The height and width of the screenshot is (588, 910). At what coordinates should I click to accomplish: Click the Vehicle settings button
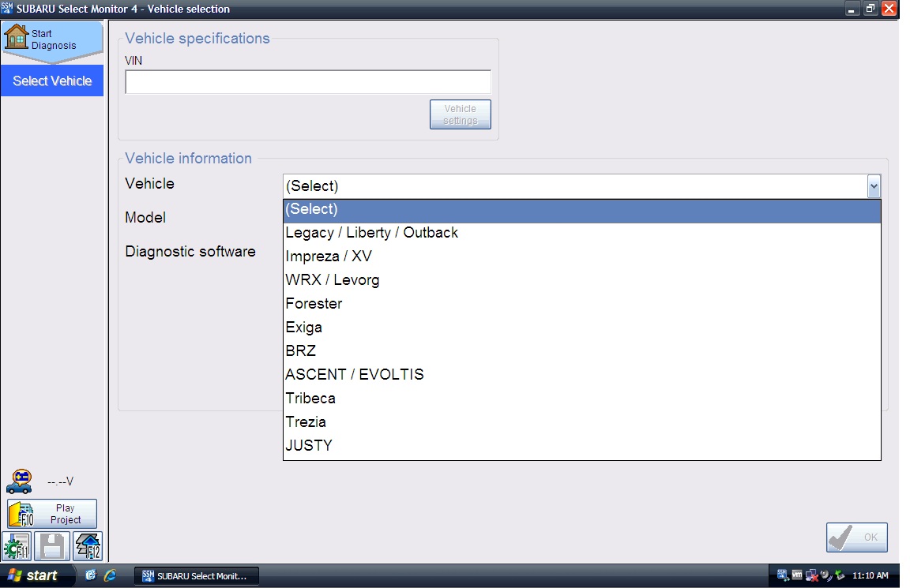pyautogui.click(x=461, y=114)
